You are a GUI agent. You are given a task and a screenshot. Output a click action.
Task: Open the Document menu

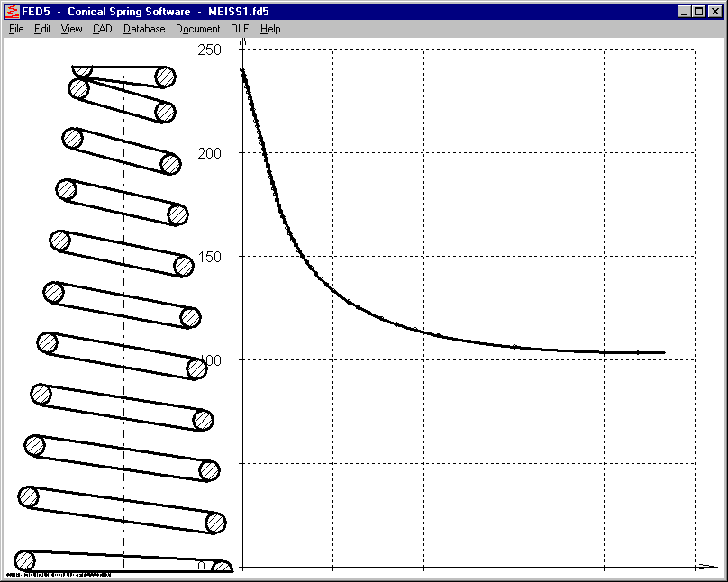pyautogui.click(x=197, y=29)
